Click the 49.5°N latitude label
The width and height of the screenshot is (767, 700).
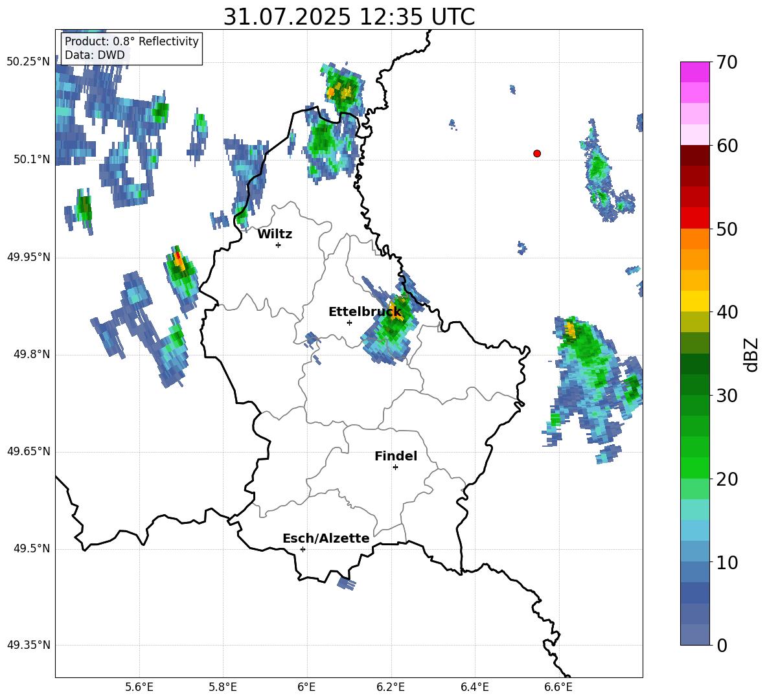(x=32, y=548)
